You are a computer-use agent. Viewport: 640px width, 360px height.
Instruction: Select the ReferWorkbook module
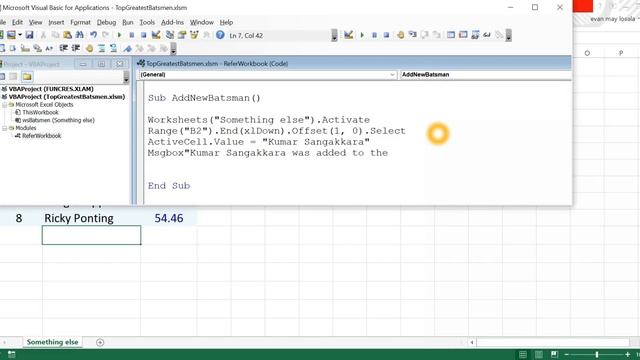coord(42,136)
